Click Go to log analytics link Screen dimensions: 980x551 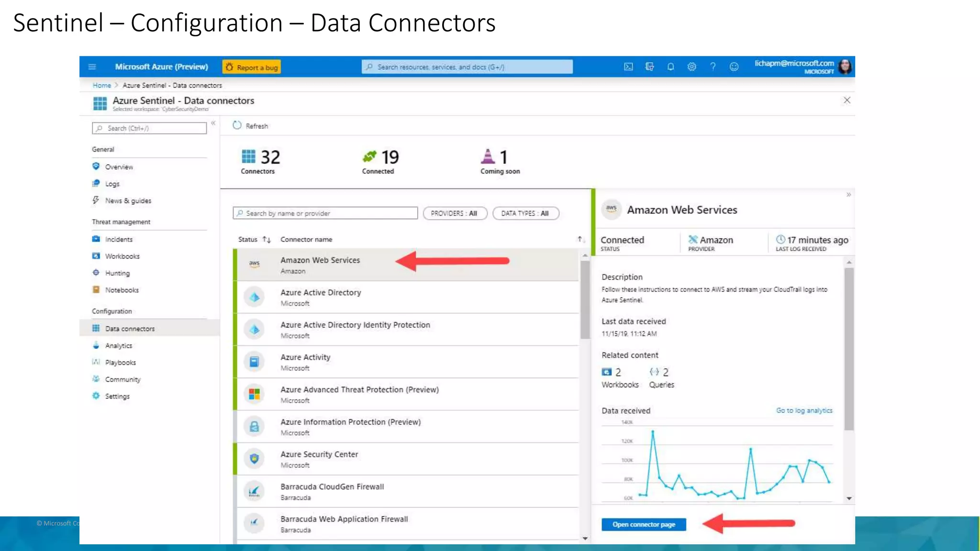point(804,410)
